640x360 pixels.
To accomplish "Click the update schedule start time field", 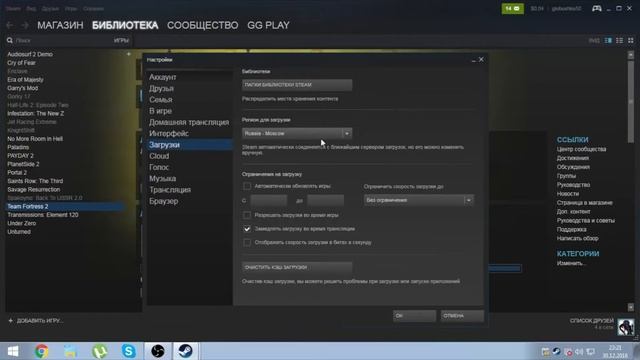I will pyautogui.click(x=269, y=200).
